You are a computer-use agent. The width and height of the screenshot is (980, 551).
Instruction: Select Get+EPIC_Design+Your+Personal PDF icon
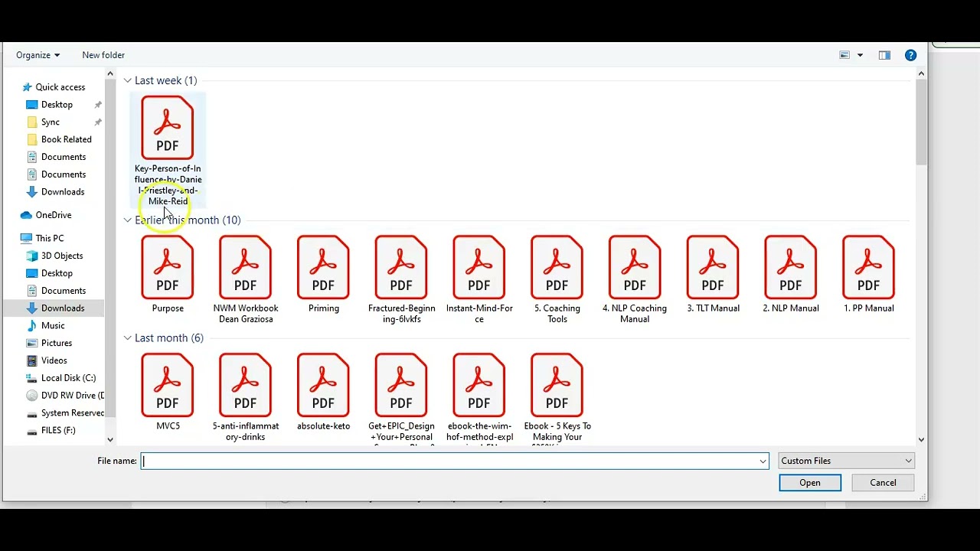click(x=401, y=385)
